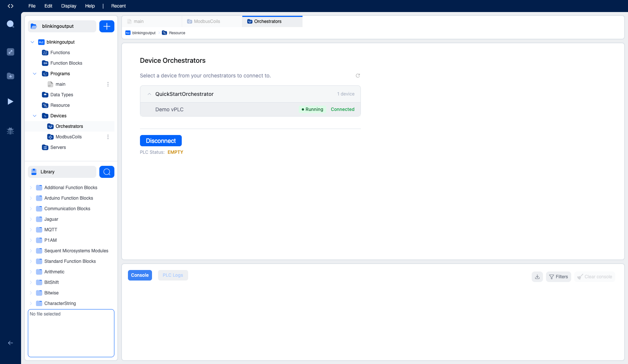The image size is (628, 364).
Task: Click the Resource breadcrumb icon
Action: (164, 33)
